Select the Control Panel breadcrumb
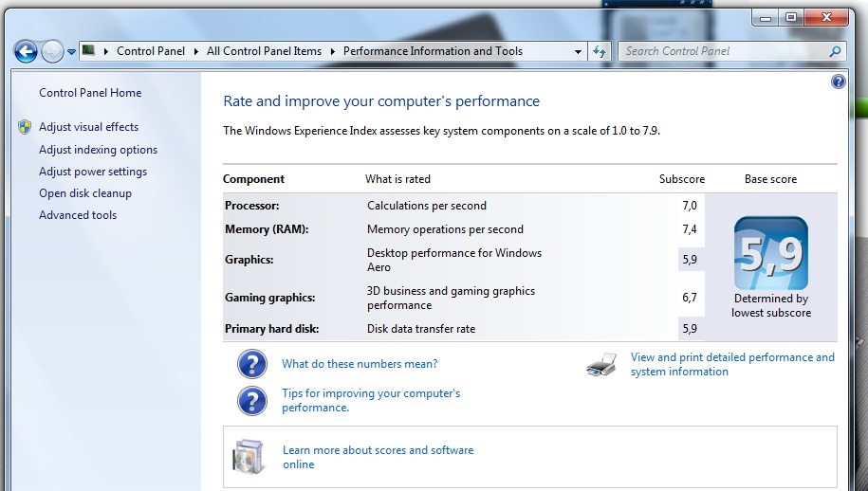Screen dimensions: 868x491 pyautogui.click(x=151, y=51)
